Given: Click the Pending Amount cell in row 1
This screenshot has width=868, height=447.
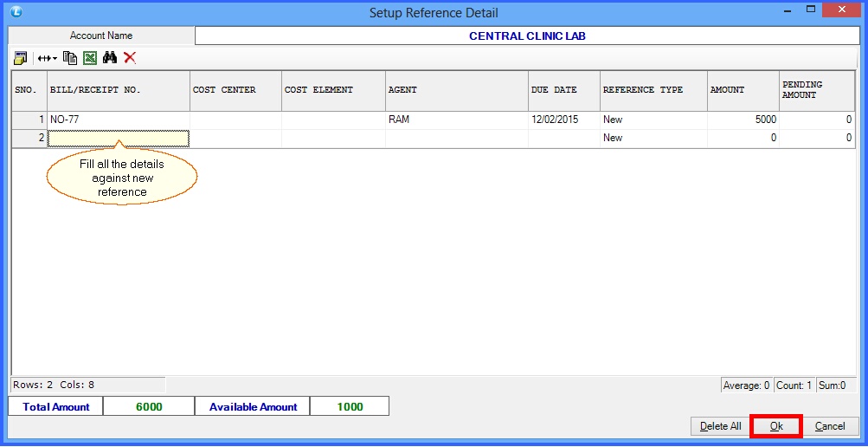Looking at the screenshot, I should tap(817, 120).
